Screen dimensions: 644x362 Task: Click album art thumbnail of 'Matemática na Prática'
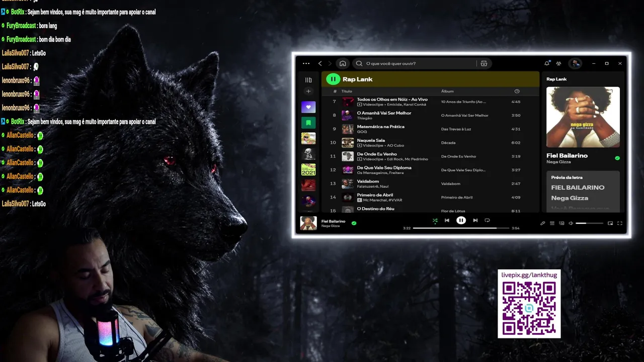(x=348, y=129)
